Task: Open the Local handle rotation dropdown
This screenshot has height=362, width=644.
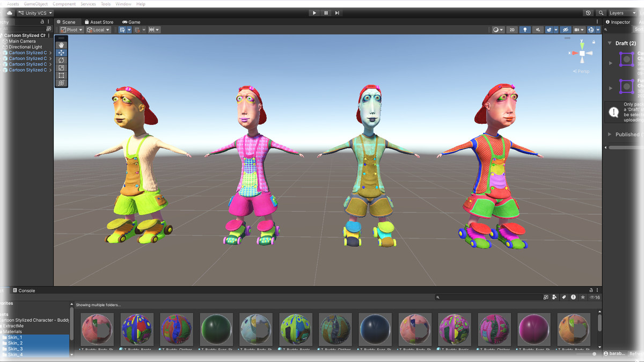Action: pyautogui.click(x=98, y=30)
